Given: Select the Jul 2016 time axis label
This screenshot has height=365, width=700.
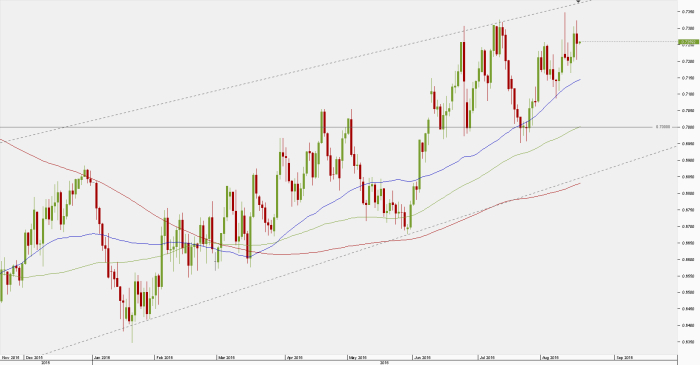Looking at the screenshot, I should pos(487,357).
